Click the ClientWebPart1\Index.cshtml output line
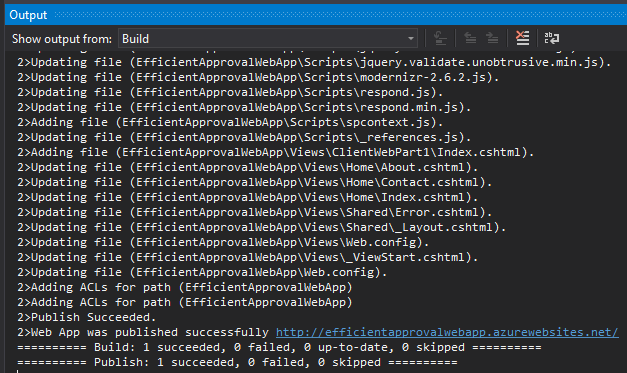This screenshot has height=373, width=627. click(x=276, y=152)
